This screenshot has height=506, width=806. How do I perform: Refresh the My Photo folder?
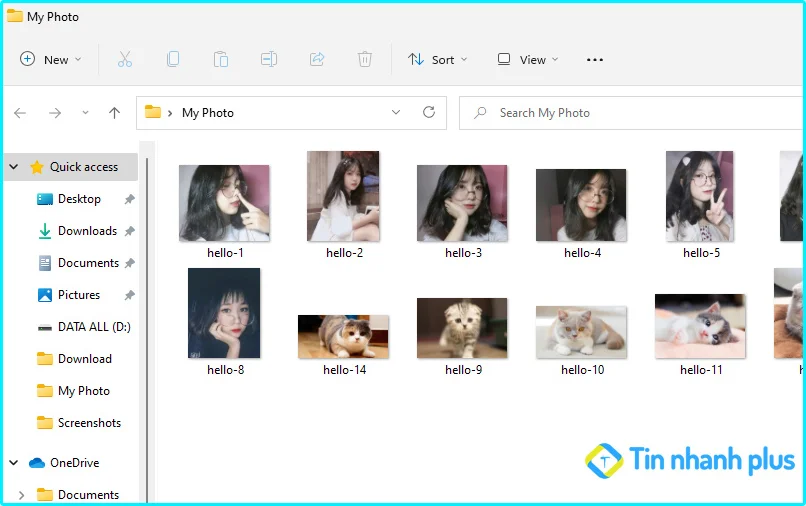(429, 112)
